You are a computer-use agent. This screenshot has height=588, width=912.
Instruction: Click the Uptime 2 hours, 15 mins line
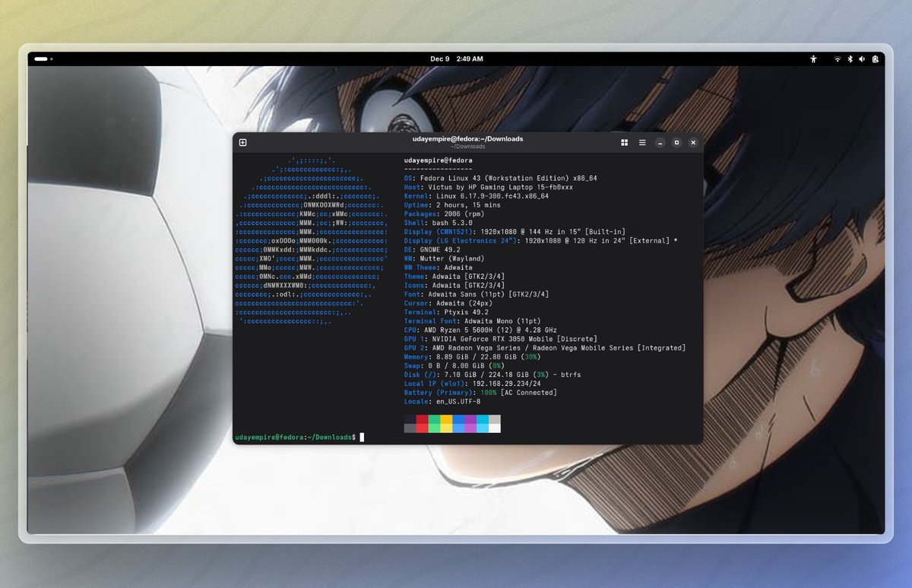(452, 205)
